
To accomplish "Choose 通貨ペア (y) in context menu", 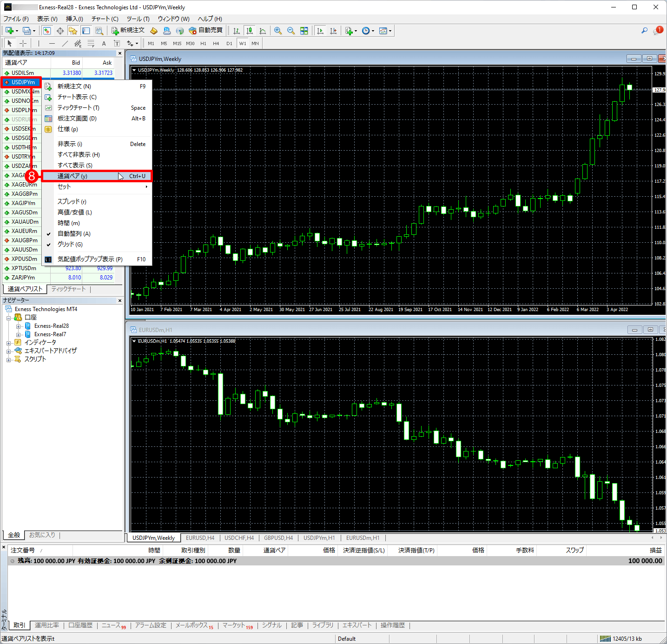I will click(97, 176).
